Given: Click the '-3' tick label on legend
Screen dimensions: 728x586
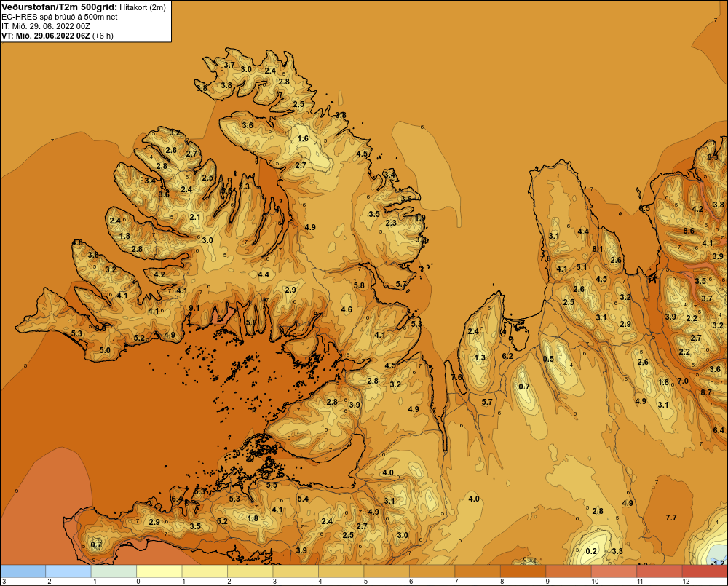Looking at the screenshot, I should [x=4, y=582].
